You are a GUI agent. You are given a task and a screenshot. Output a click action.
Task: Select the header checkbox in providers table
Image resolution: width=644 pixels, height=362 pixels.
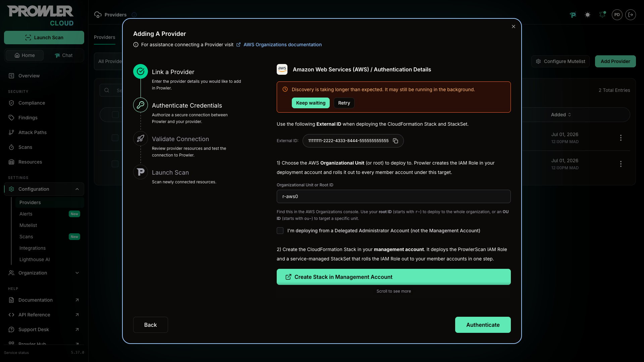[x=115, y=115]
